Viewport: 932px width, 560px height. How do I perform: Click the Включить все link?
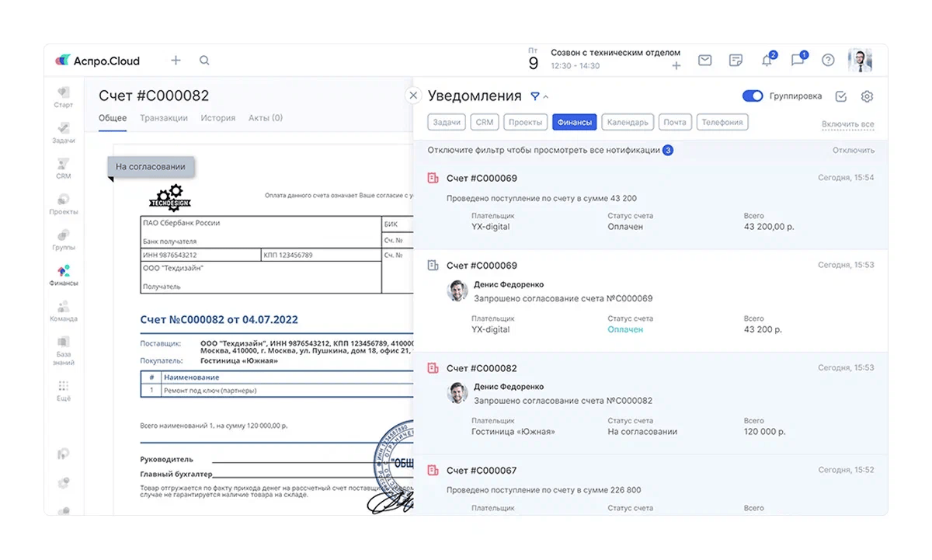847,124
